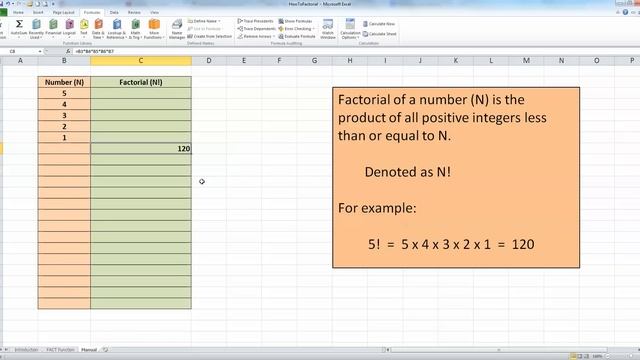Switch to the Insert ribbon tab
The image size is (640, 360).
[38, 13]
